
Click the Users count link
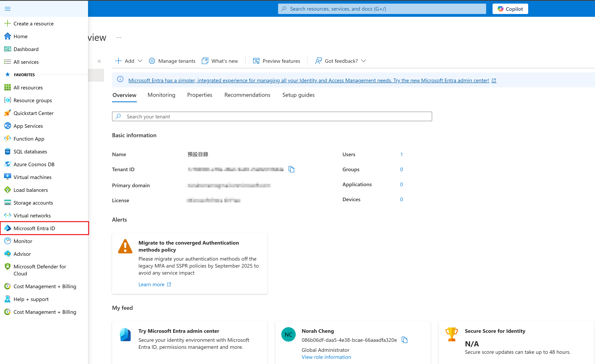coord(401,154)
